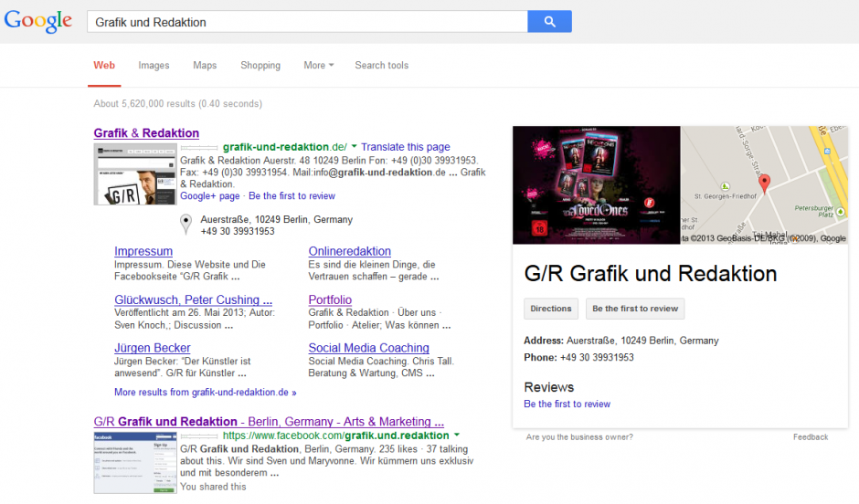Open G/R Grafik und Redaktion Facebook result
This screenshot has height=504, width=859.
[269, 422]
